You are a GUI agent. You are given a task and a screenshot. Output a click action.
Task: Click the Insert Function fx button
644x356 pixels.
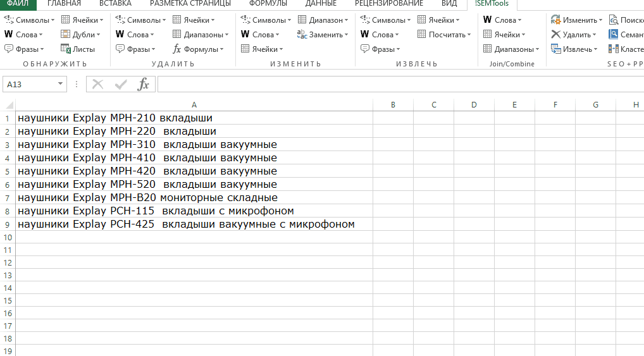[143, 84]
